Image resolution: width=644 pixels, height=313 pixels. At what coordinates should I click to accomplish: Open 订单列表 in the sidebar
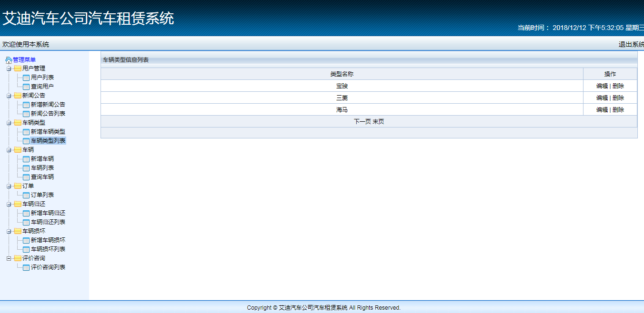click(x=42, y=195)
